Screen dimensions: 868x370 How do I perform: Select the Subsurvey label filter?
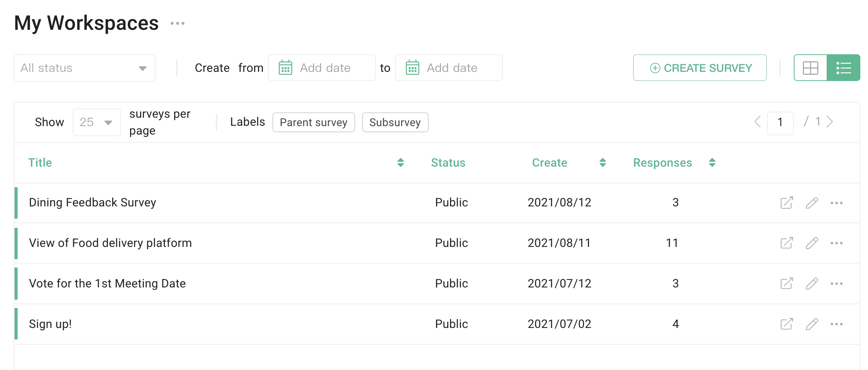point(395,122)
